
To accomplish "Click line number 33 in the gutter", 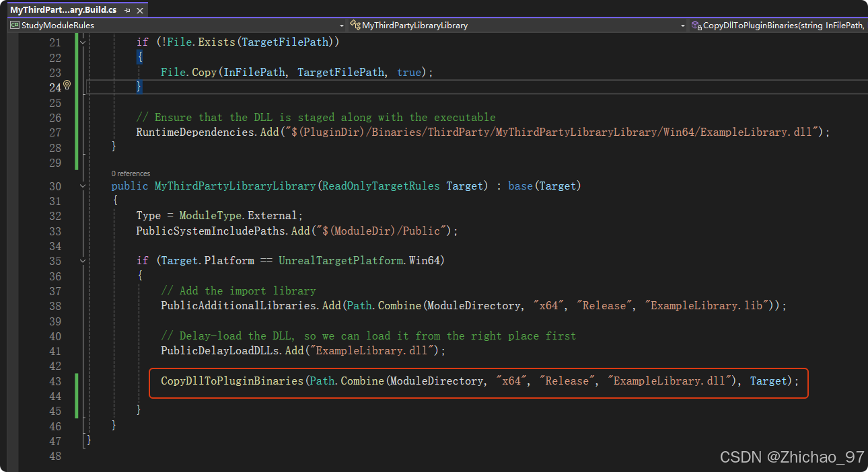I will 55,231.
